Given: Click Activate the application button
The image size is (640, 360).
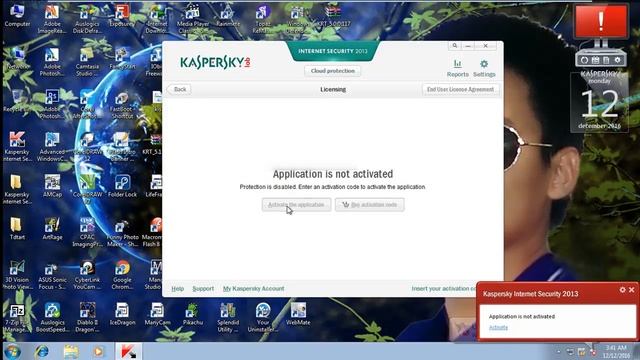Looking at the screenshot, I should [296, 205].
